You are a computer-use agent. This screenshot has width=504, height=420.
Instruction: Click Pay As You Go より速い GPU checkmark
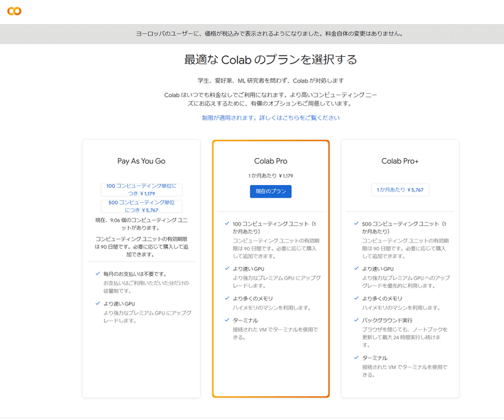click(98, 304)
